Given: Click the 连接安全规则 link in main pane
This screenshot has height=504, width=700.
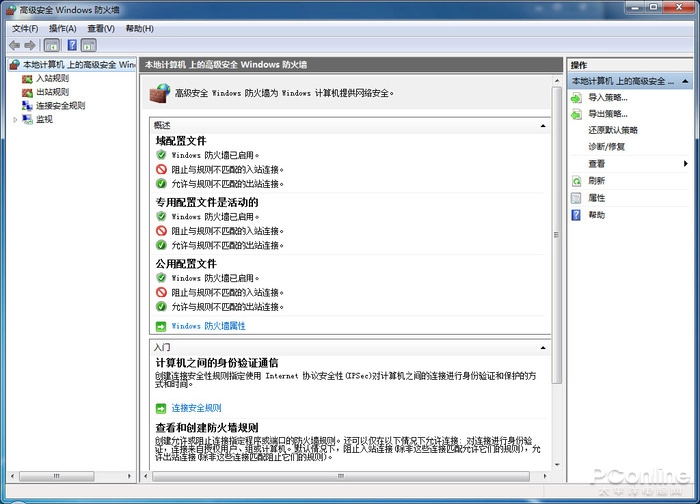Looking at the screenshot, I should click(196, 408).
